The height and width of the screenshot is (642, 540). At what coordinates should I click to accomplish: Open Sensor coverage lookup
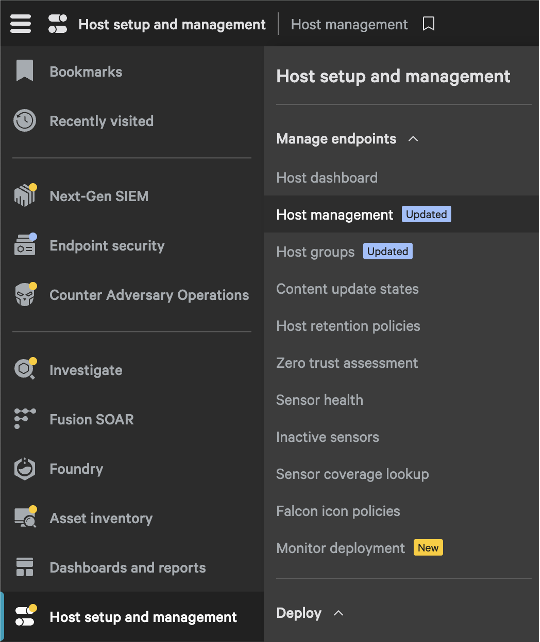coord(352,474)
